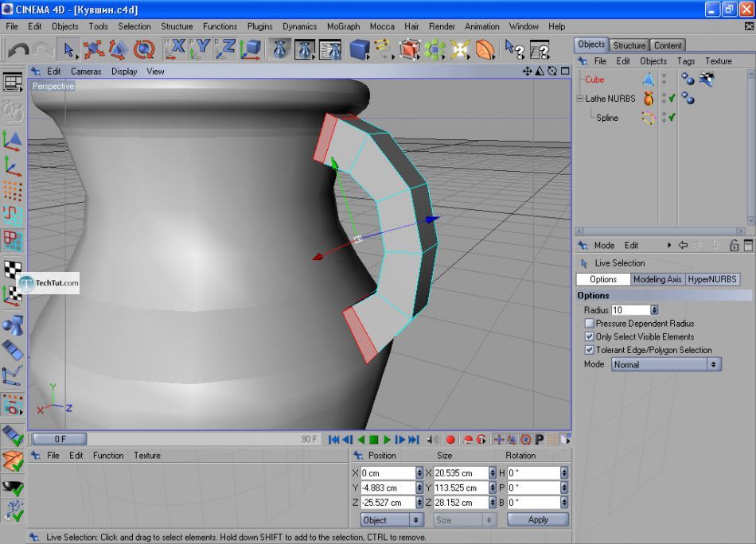Viewport: 756px width, 544px height.
Task: Toggle the Spline green enable checkmark
Action: (672, 117)
